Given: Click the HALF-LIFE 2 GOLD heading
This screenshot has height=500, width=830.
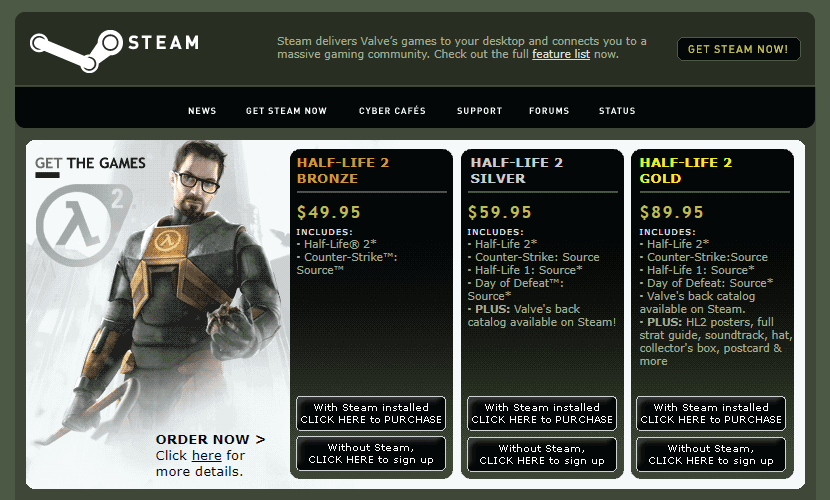Looking at the screenshot, I should click(x=685, y=170).
